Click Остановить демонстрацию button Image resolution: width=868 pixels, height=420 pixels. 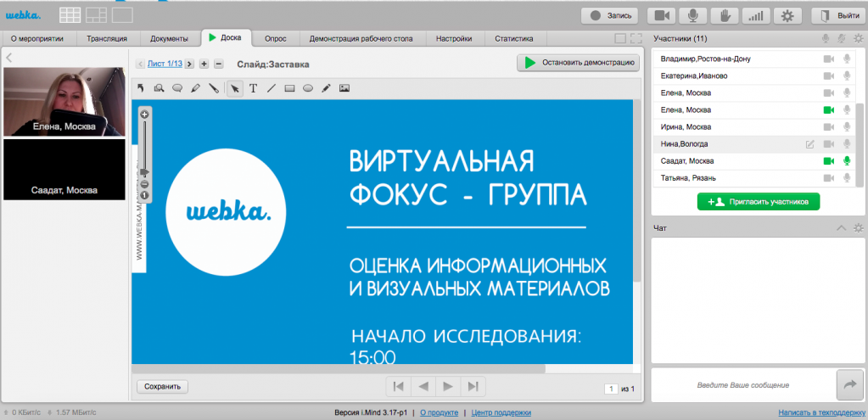tap(578, 63)
